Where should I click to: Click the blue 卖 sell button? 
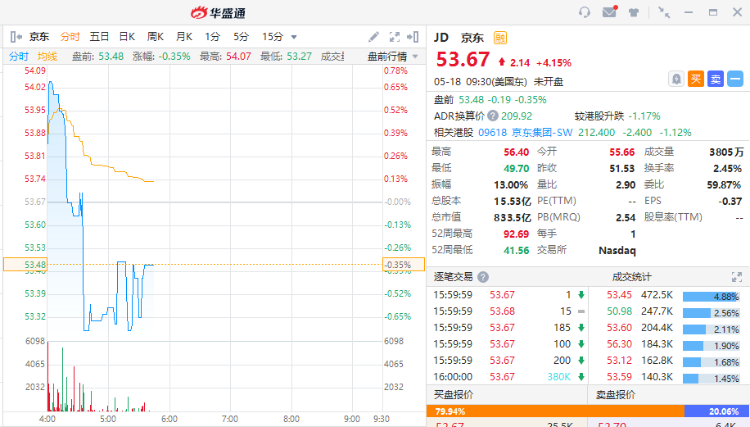[x=716, y=79]
